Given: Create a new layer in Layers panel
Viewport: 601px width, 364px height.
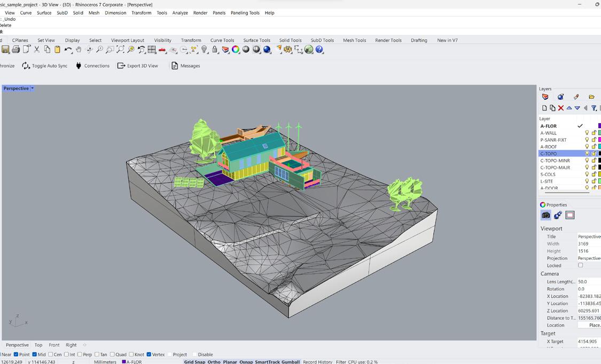Looking at the screenshot, I should click(544, 108).
